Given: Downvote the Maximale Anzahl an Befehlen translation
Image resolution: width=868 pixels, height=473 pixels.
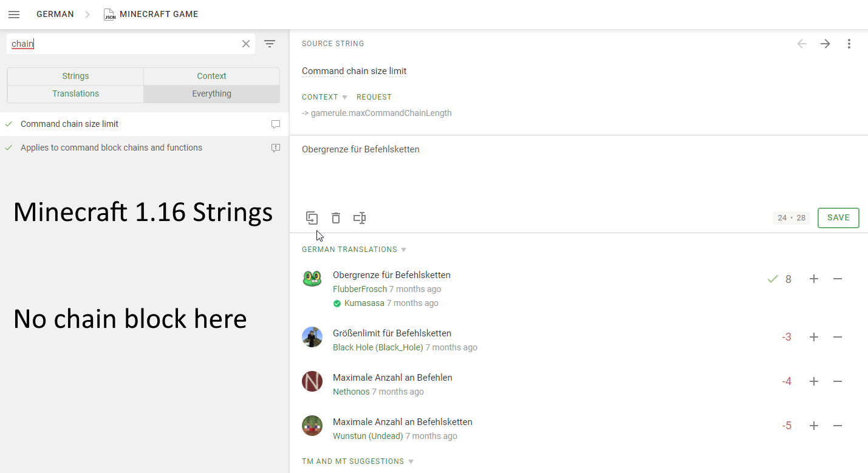Looking at the screenshot, I should coord(838,381).
